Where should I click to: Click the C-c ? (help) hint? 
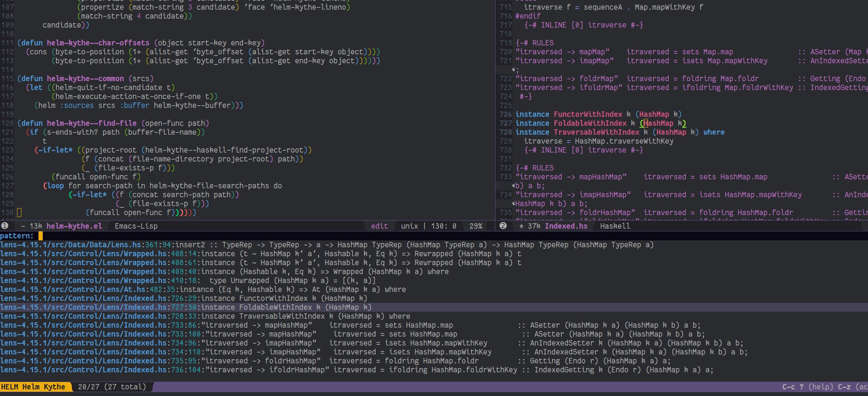[x=808, y=387]
